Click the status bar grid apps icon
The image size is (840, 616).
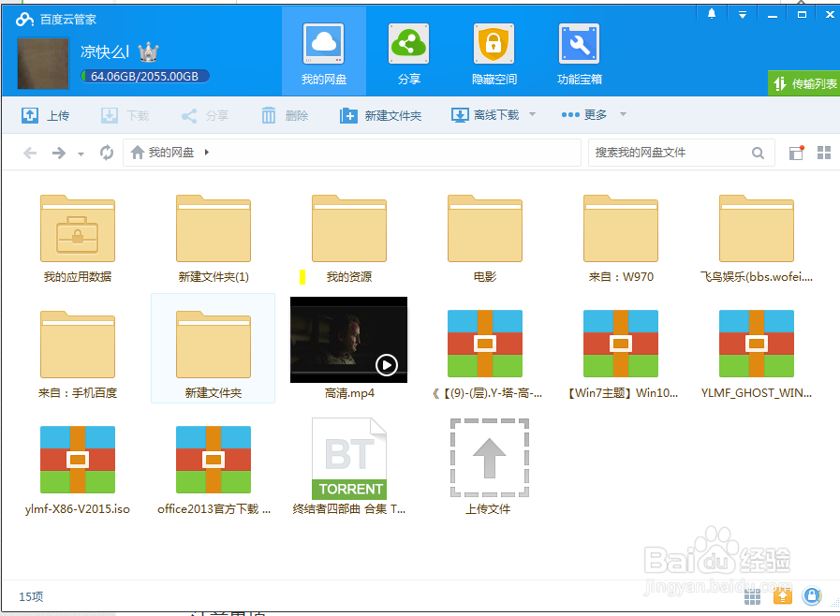752,595
